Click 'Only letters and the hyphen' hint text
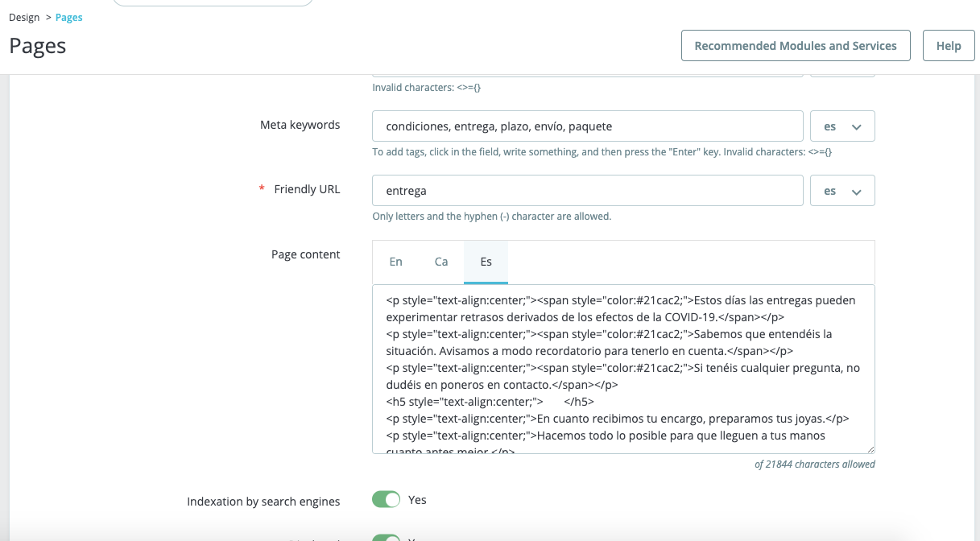 (492, 217)
